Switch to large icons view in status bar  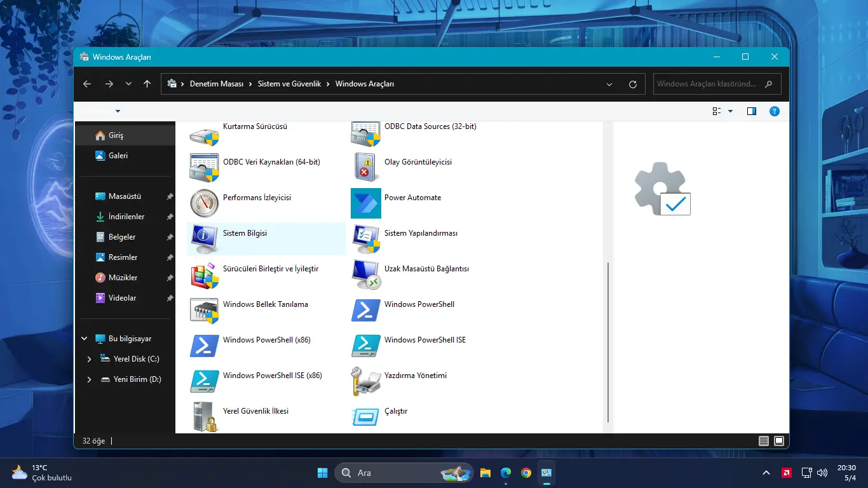(778, 441)
